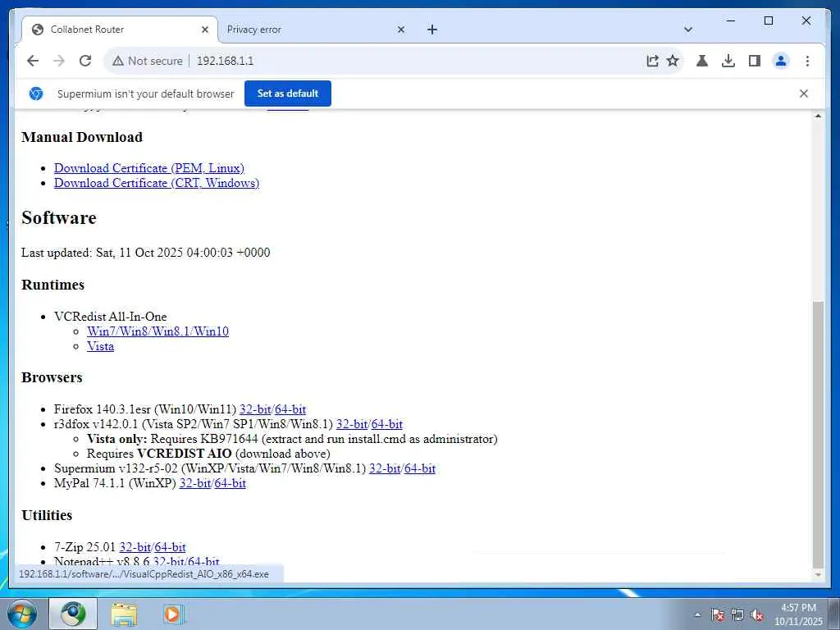Download MyPal 74.1.1 32-bit

[195, 483]
